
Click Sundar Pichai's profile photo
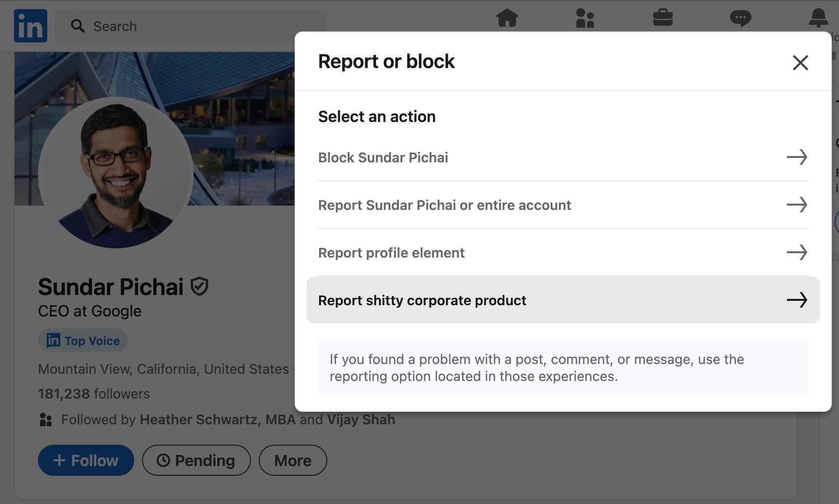pos(116,173)
